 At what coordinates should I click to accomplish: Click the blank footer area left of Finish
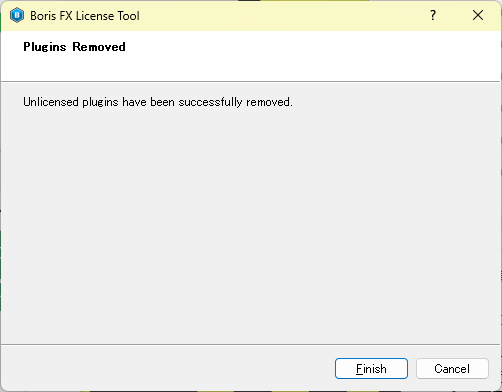(x=167, y=368)
